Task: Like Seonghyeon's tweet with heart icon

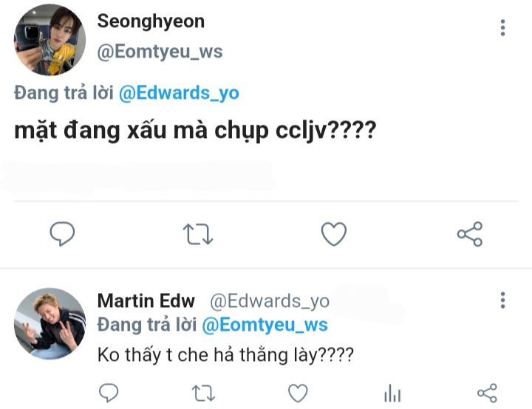Action: pyautogui.click(x=334, y=234)
